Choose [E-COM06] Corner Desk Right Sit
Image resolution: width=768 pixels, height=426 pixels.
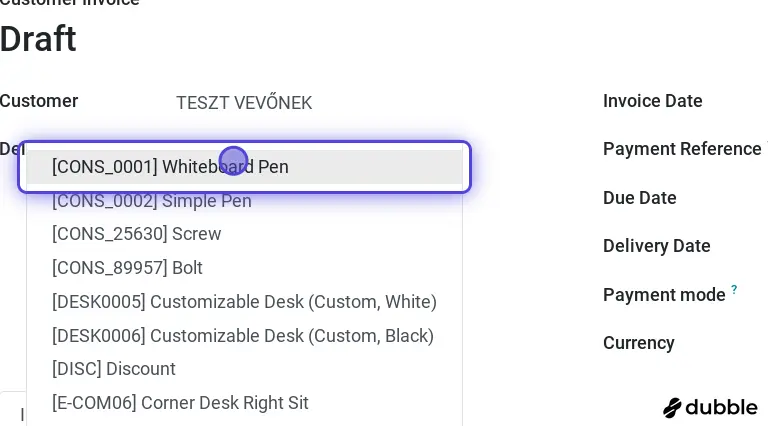(x=180, y=403)
